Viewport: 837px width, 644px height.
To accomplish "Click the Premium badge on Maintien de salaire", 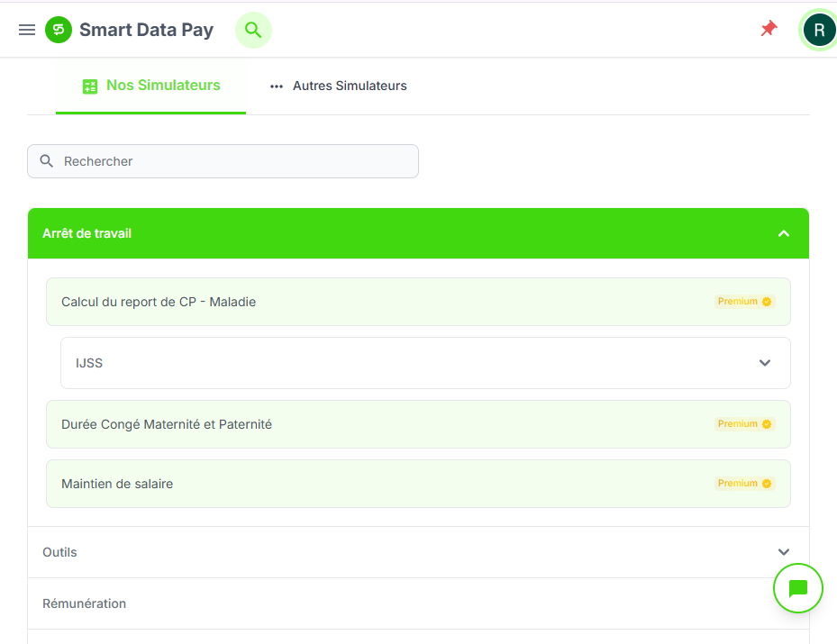I will [744, 484].
